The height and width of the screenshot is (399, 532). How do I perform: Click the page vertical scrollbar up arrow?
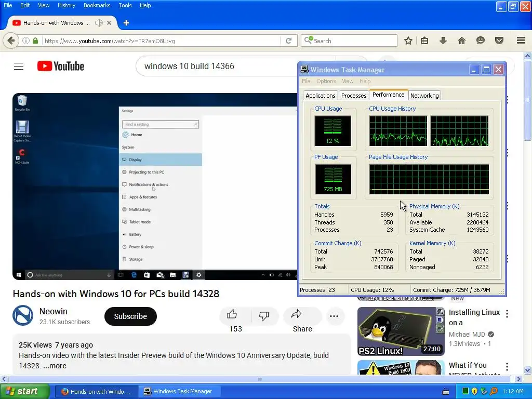pyautogui.click(x=528, y=56)
